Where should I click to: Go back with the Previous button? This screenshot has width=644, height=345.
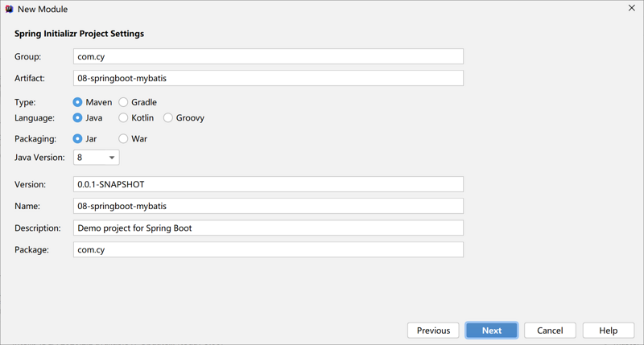click(x=433, y=331)
